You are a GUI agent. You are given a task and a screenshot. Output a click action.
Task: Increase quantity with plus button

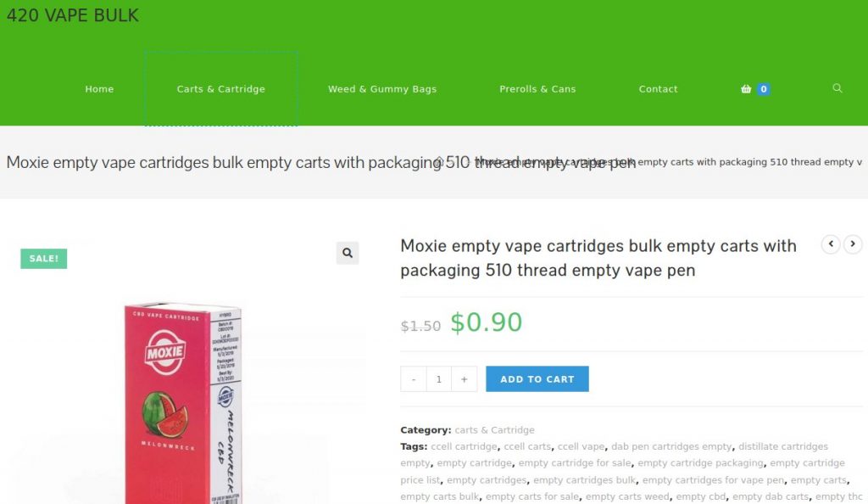click(x=464, y=378)
